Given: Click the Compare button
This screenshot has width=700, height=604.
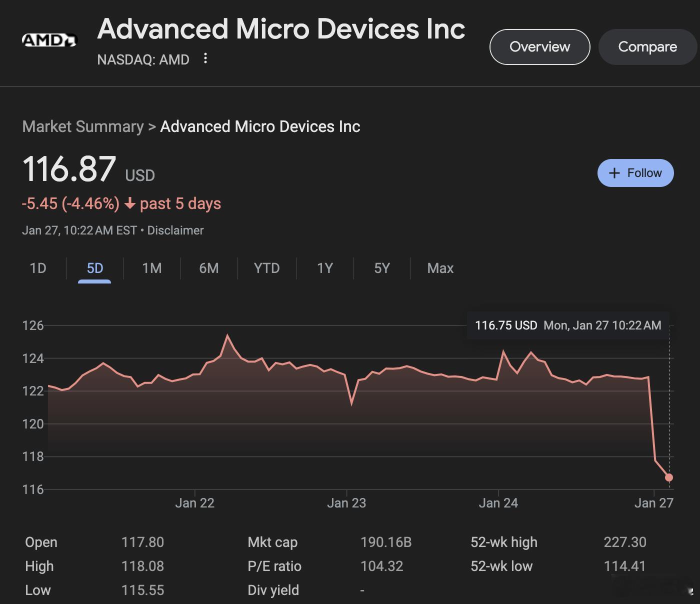Looking at the screenshot, I should coord(647,46).
